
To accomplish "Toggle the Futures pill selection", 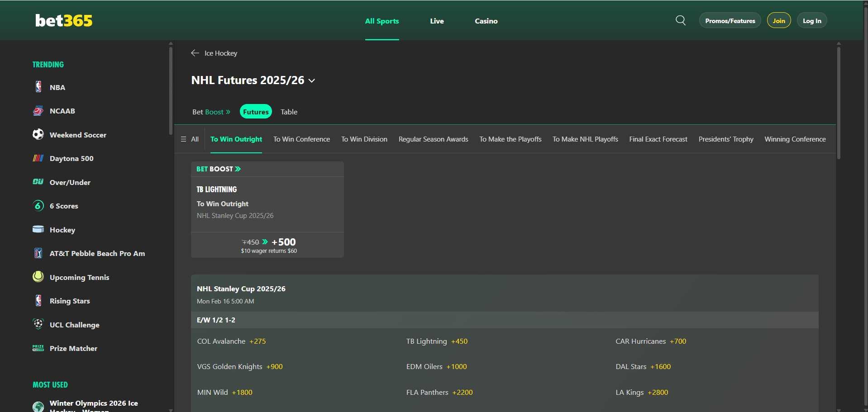I will pos(255,111).
